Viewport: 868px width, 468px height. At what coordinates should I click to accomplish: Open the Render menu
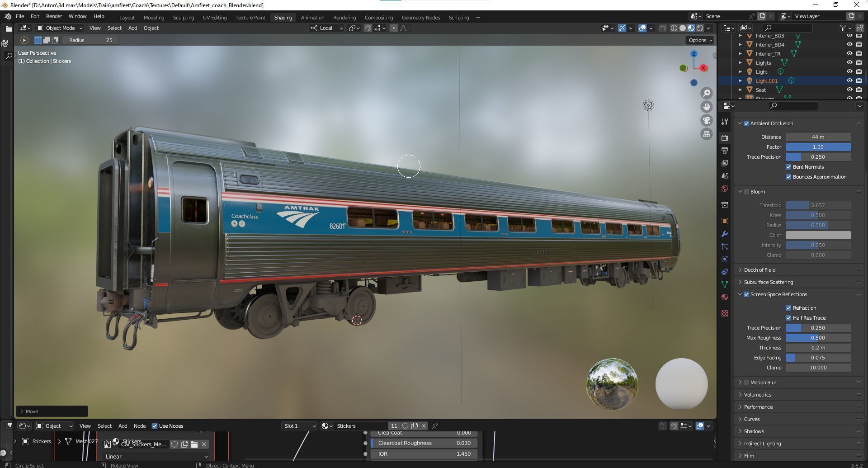coord(54,16)
